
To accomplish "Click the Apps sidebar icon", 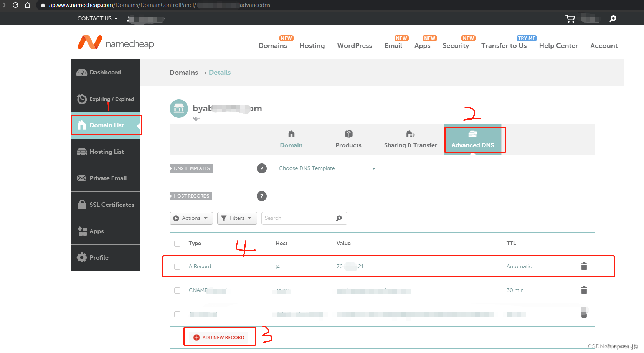I will pyautogui.click(x=82, y=231).
